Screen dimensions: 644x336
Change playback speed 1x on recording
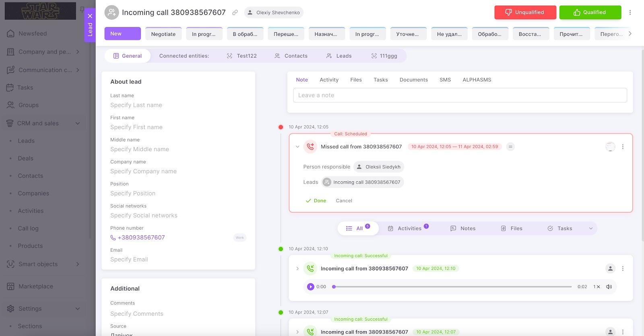point(597,287)
